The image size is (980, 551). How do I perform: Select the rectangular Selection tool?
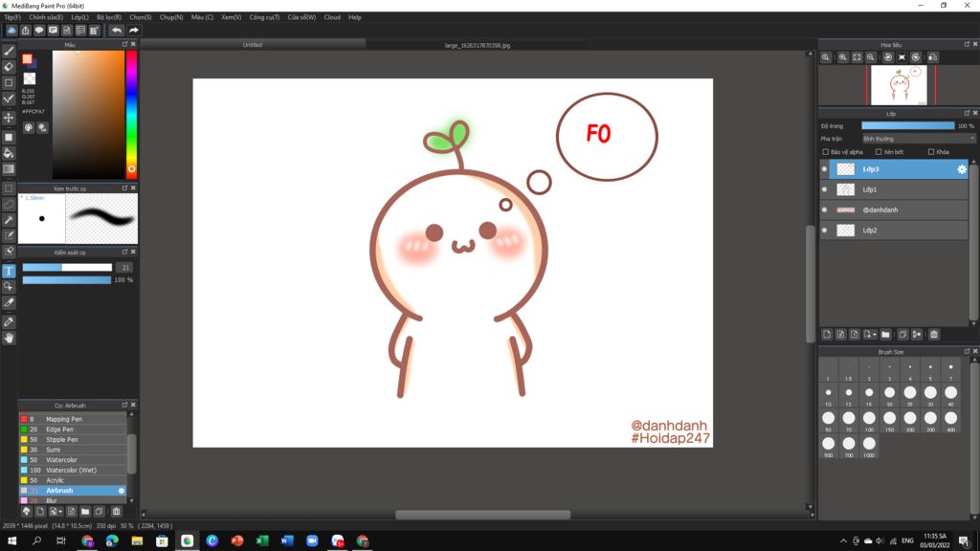click(x=9, y=188)
